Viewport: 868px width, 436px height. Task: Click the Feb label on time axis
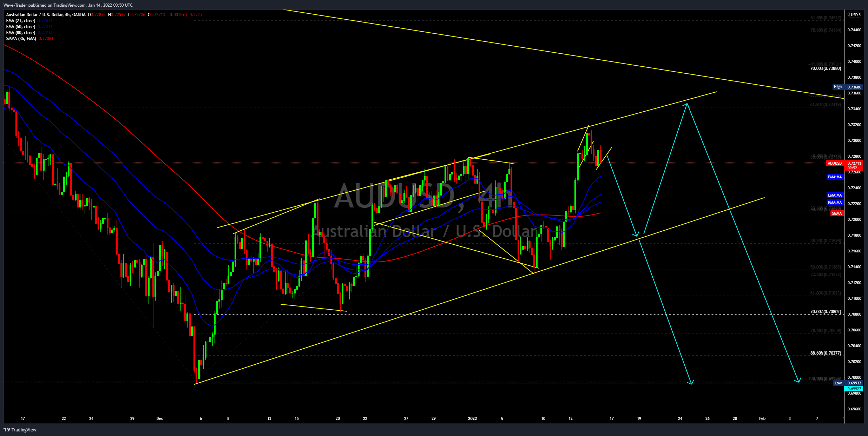[x=762, y=418]
